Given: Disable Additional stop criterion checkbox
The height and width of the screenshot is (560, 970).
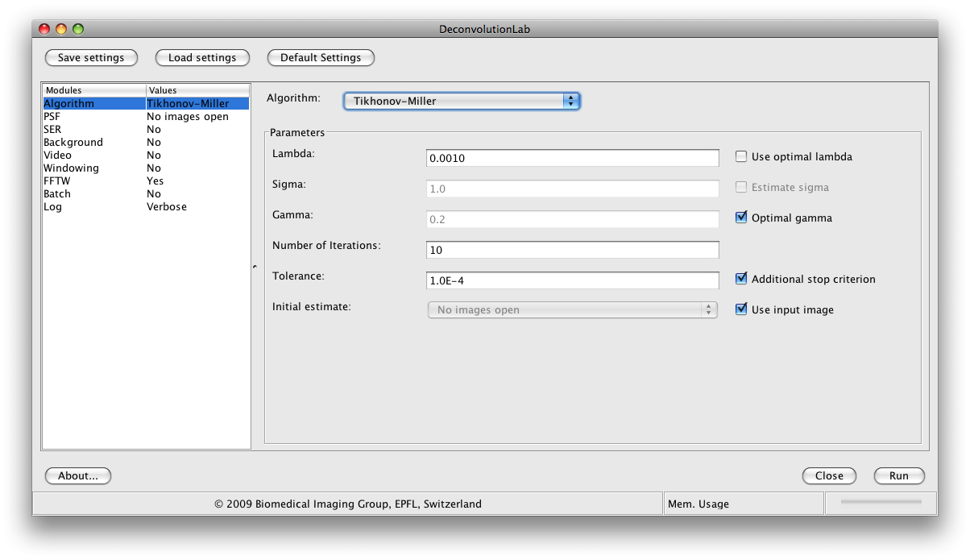Looking at the screenshot, I should [x=741, y=279].
